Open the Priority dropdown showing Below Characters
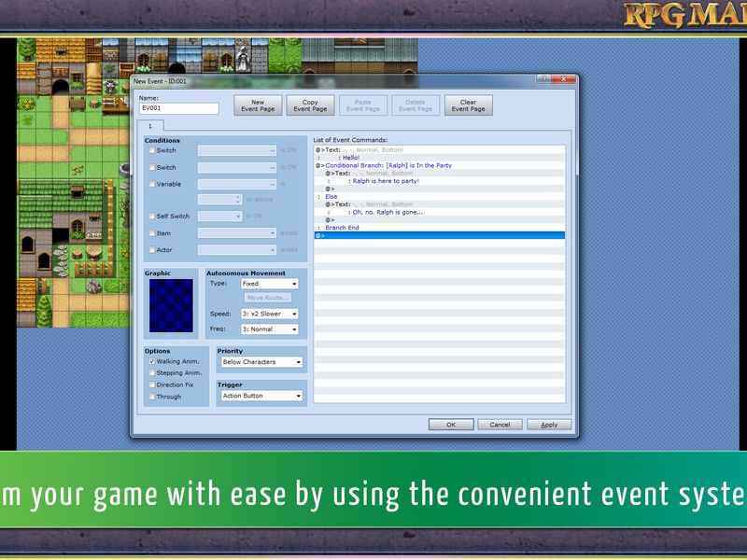The height and width of the screenshot is (560, 747). tap(261, 362)
